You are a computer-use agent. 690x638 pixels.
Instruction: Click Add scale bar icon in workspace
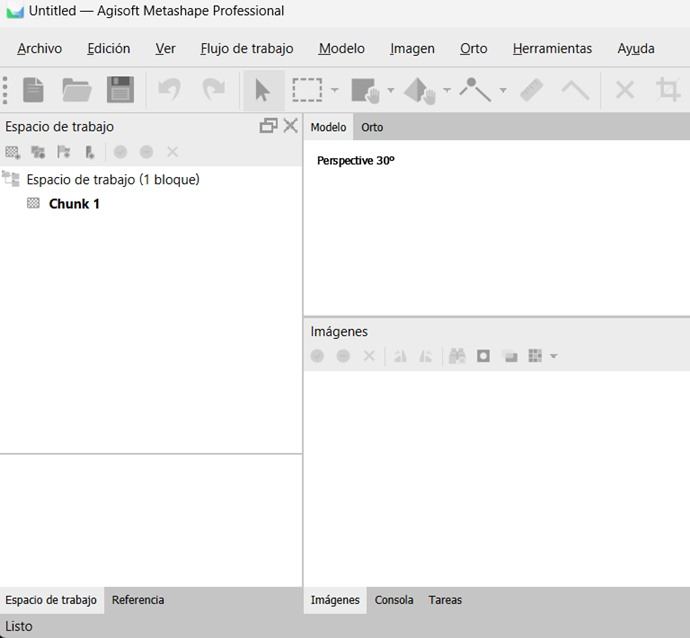90,152
